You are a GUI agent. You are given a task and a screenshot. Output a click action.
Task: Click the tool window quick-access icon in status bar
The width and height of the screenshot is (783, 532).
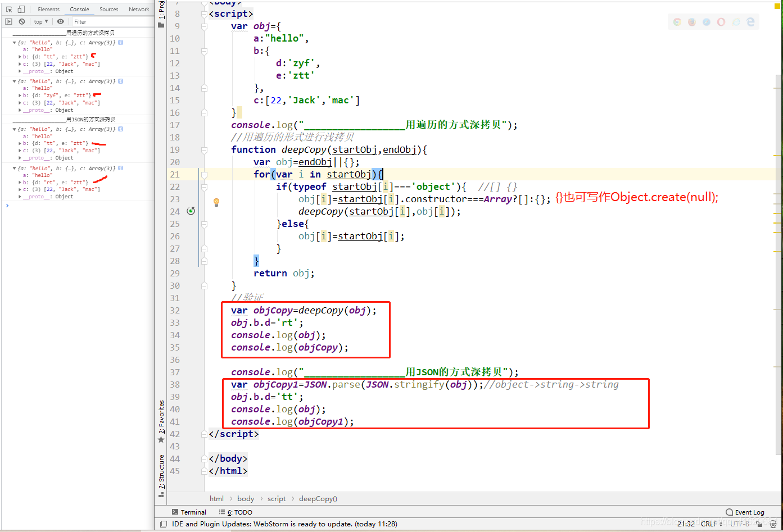point(164,524)
